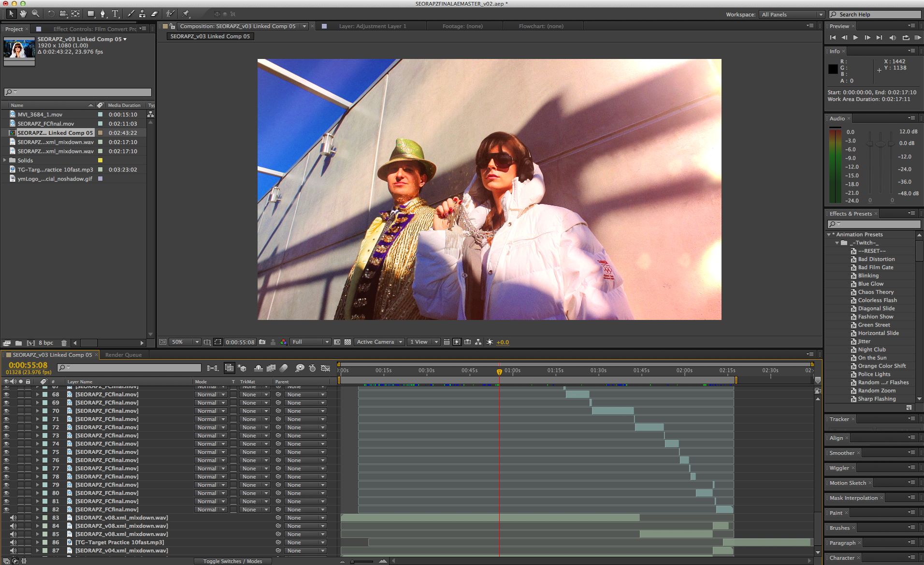The image size is (924, 565).
Task: Click the current-time indicator on timeline ruler
Action: 499,371
